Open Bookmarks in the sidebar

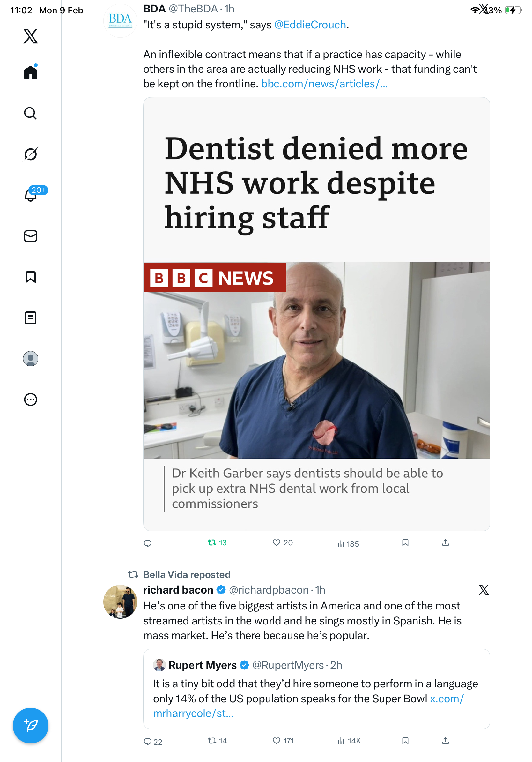tap(31, 277)
